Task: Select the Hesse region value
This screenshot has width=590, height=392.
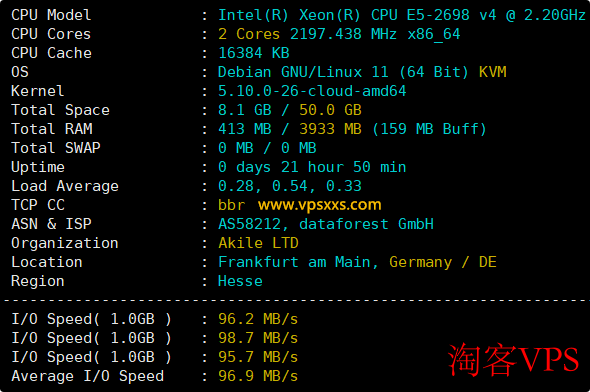Action: tap(240, 281)
